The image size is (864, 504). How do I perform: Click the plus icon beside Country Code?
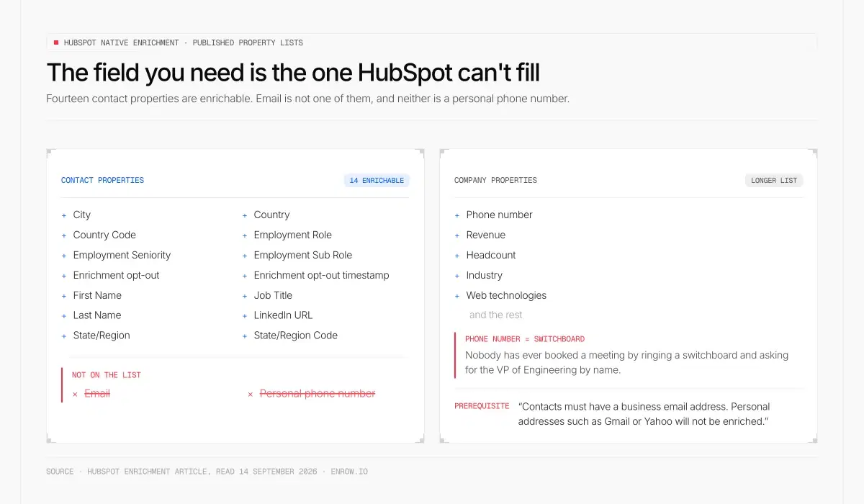[x=64, y=235]
